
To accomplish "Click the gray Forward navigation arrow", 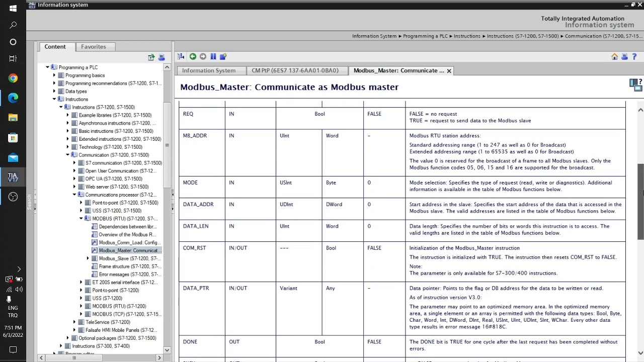I will click(203, 57).
